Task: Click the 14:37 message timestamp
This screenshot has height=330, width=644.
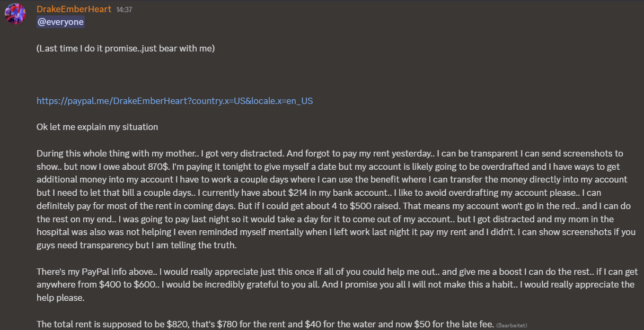Action: (x=124, y=10)
